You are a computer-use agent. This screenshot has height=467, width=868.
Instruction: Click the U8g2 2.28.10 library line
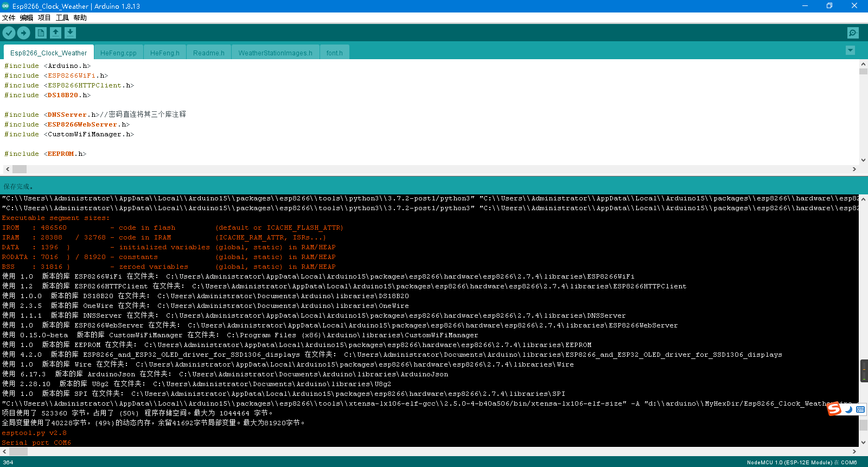point(196,384)
